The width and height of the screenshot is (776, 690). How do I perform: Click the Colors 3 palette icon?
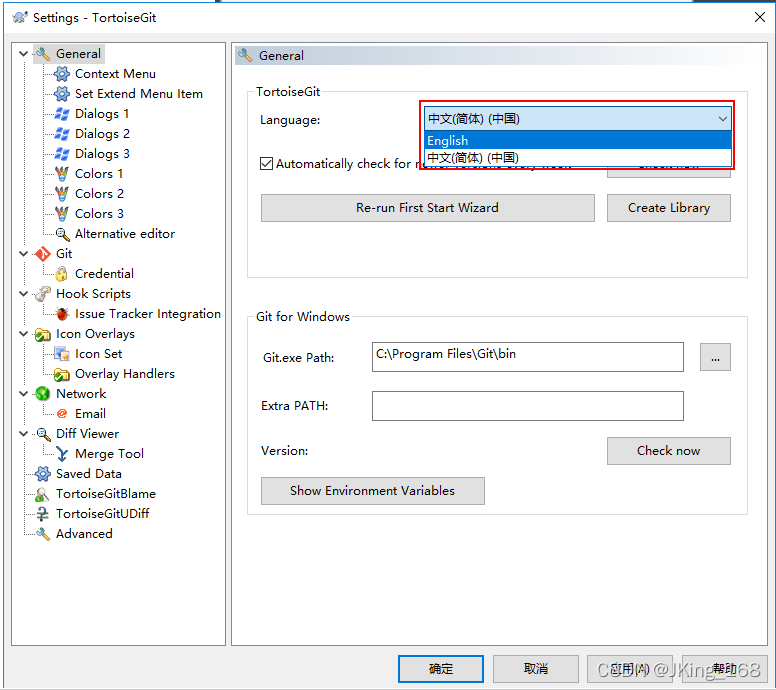[x=62, y=214]
